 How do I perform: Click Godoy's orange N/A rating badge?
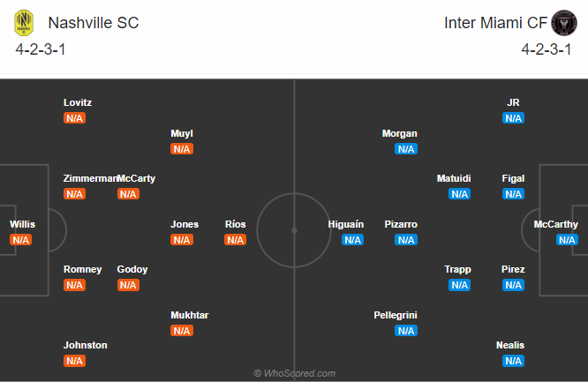(128, 285)
